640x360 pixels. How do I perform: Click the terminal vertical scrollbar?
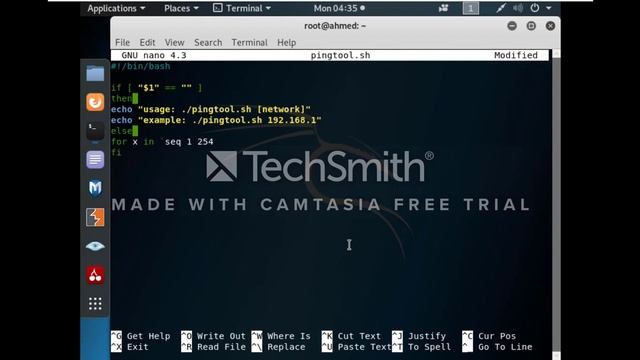coord(556,204)
